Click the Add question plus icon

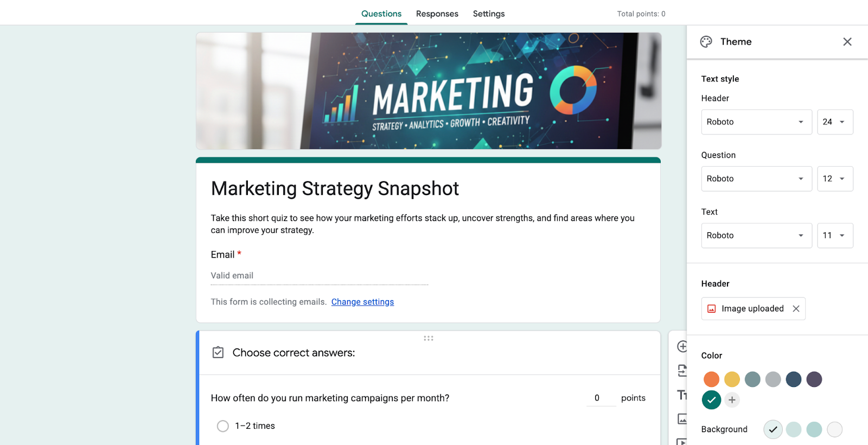682,346
